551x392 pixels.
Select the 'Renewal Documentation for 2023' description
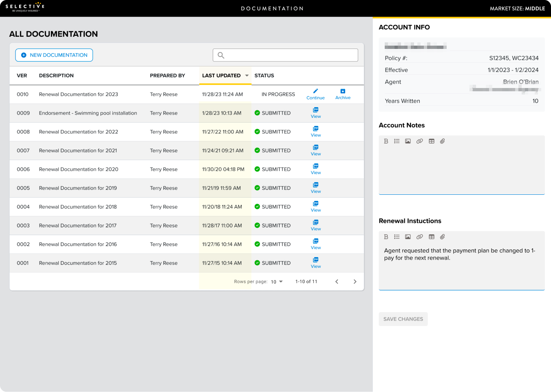[x=79, y=94]
